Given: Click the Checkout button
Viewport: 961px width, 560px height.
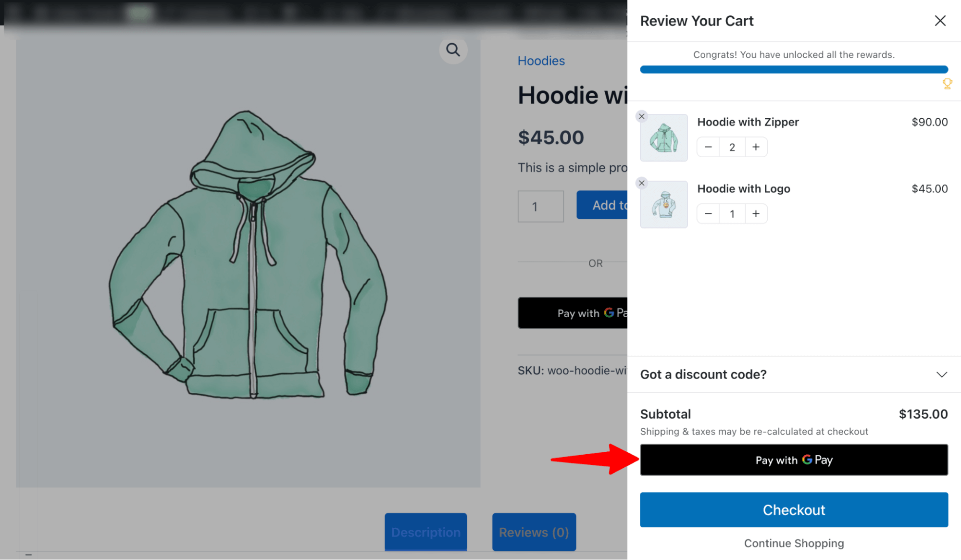Looking at the screenshot, I should (x=794, y=510).
